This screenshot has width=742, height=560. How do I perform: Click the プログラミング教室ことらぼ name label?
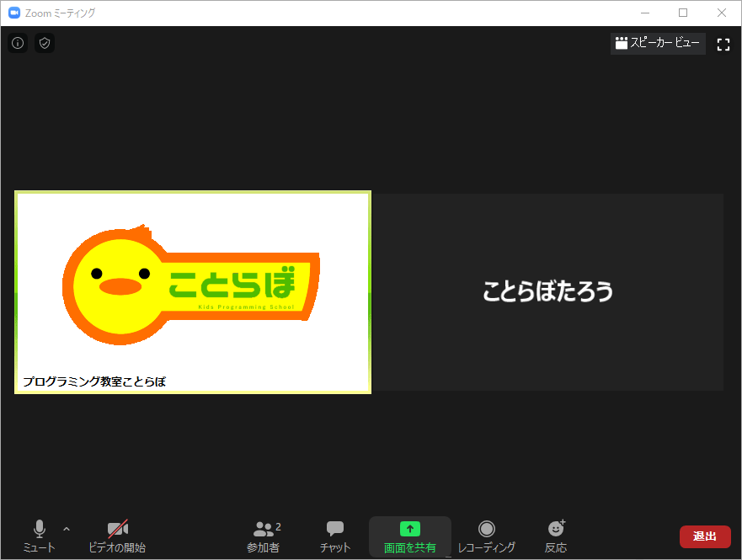tap(94, 381)
